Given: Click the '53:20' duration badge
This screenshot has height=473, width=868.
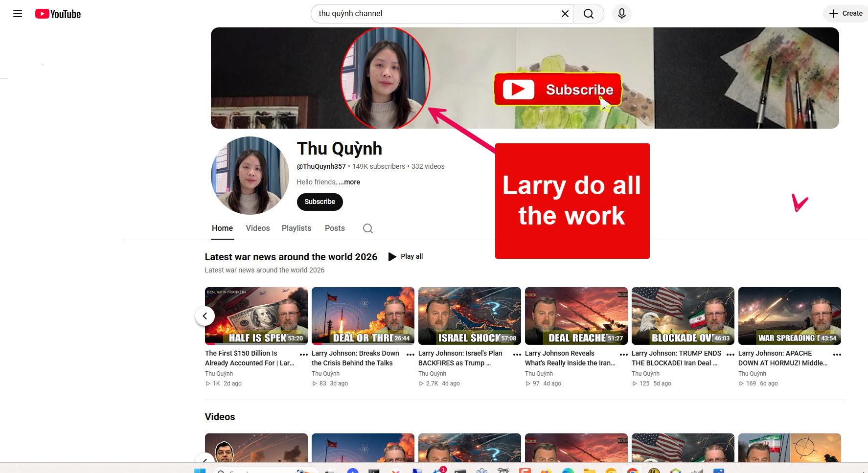Looking at the screenshot, I should (296, 338).
